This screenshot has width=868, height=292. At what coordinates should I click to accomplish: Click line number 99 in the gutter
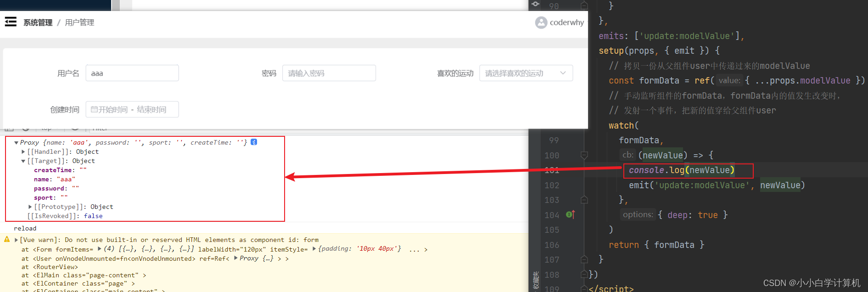[x=554, y=140]
